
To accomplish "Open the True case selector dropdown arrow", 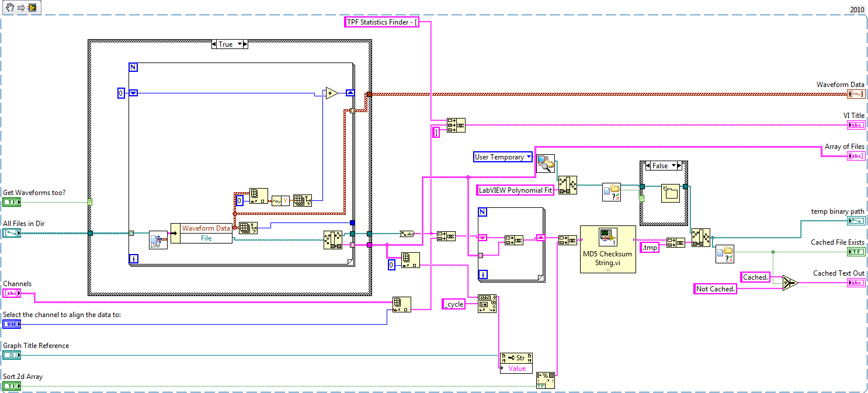I will click(239, 44).
